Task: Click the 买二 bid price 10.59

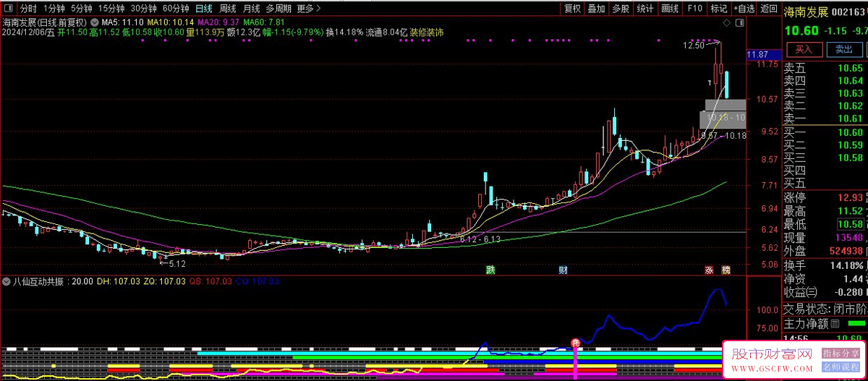Action: (x=850, y=145)
